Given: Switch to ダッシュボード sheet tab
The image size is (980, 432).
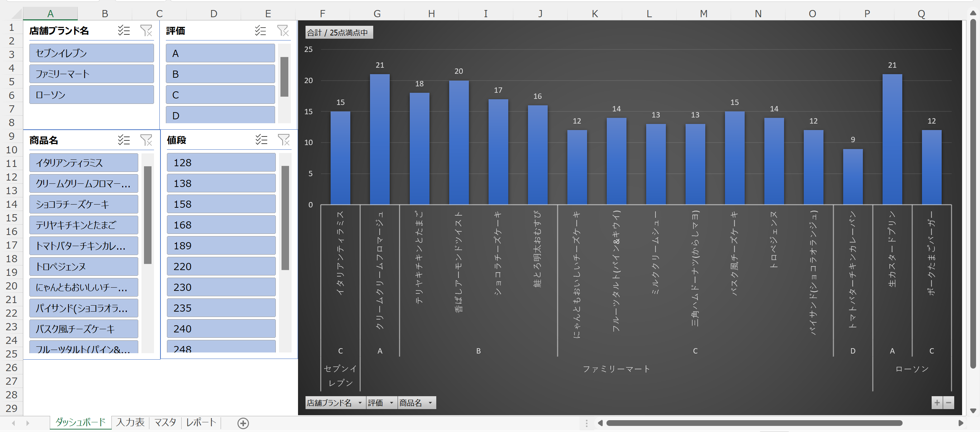Looking at the screenshot, I should tap(80, 422).
